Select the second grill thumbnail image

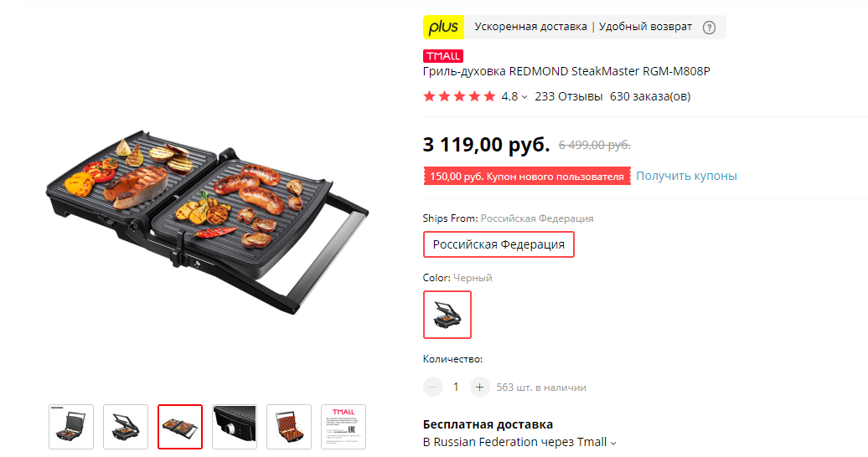pyautogui.click(x=126, y=427)
